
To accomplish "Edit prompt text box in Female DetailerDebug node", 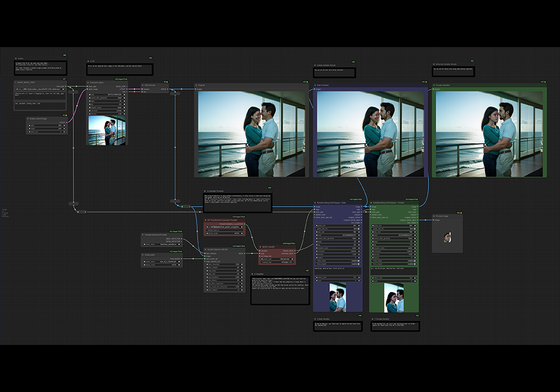I will point(394,272).
